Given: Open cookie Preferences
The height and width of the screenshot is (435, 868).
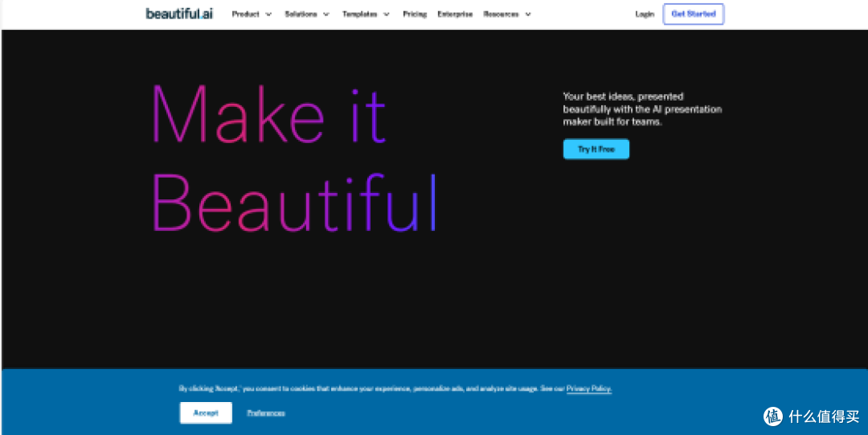Looking at the screenshot, I should [266, 413].
